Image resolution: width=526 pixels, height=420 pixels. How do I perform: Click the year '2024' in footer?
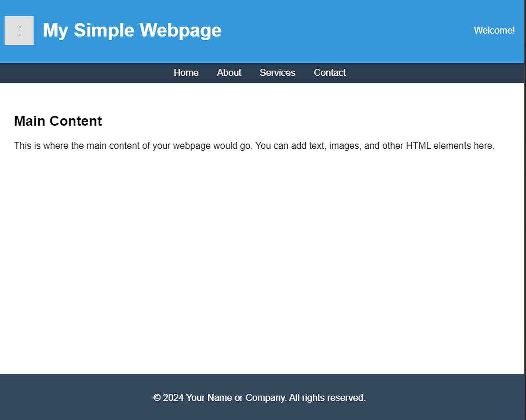coord(173,398)
